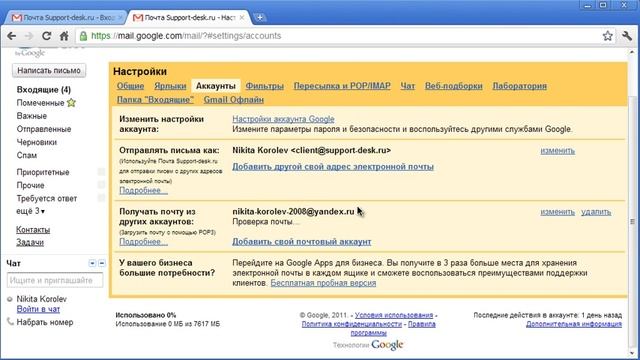Screen dimensions: 640x360
Task: Click the status dot beside Nikita Korolev
Action: pyautogui.click(x=10, y=299)
